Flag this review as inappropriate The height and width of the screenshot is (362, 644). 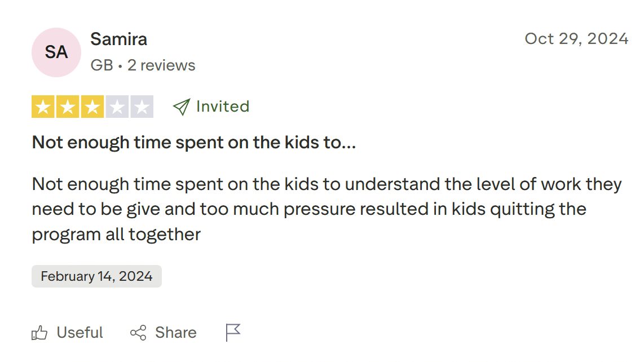tap(233, 332)
